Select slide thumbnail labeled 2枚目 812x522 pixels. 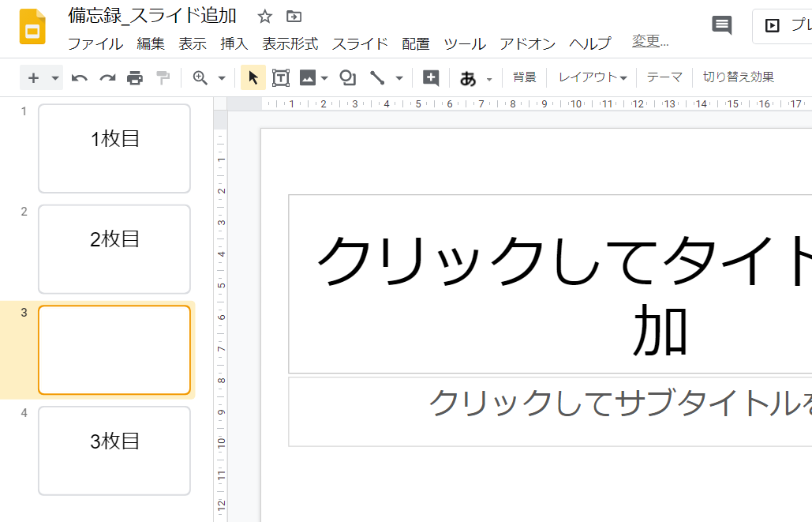114,250
